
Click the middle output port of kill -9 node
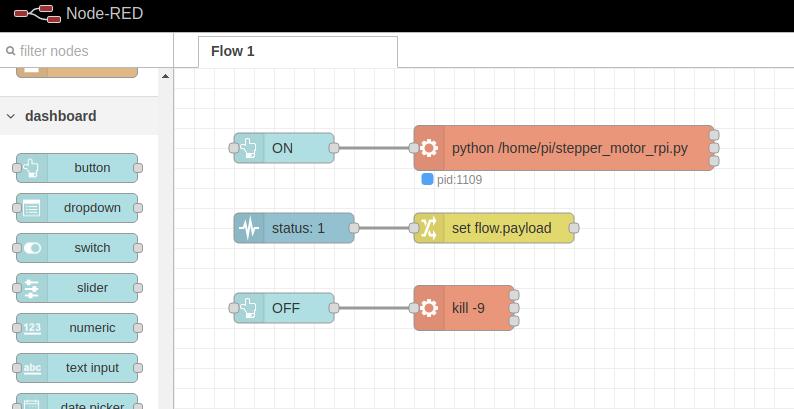point(514,308)
